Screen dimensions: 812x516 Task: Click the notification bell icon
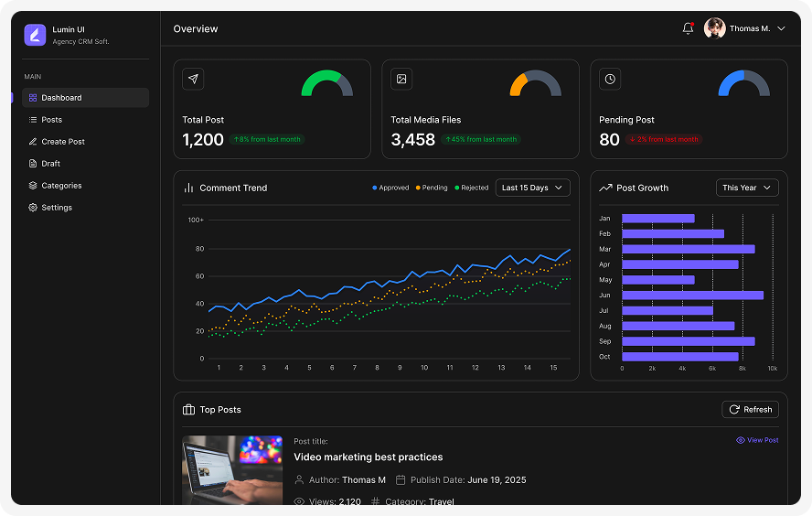coord(688,28)
